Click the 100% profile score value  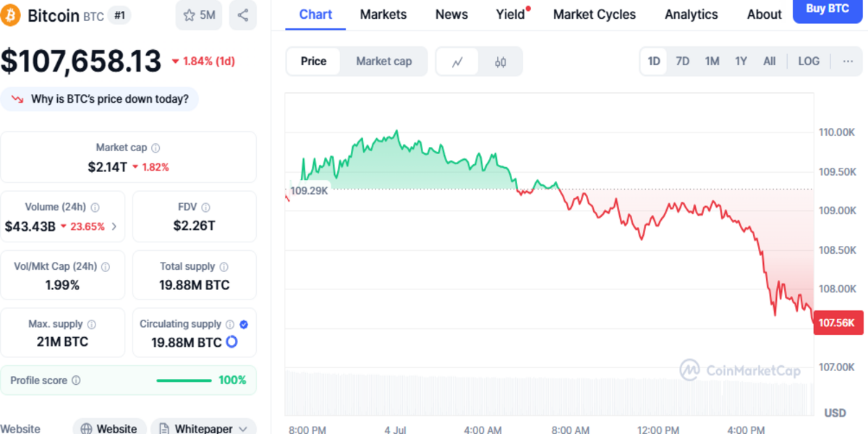coord(232,380)
